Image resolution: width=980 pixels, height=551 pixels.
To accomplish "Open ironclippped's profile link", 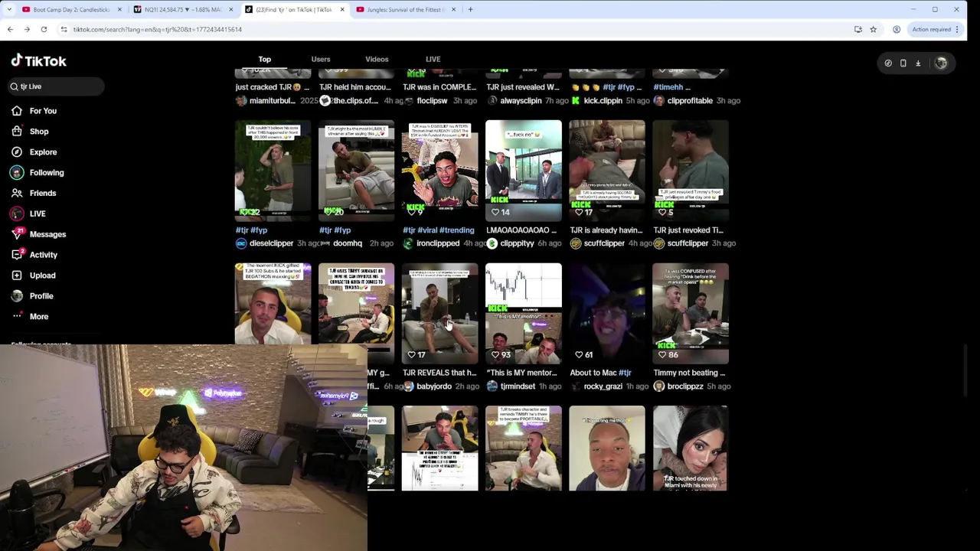I will 438,243.
